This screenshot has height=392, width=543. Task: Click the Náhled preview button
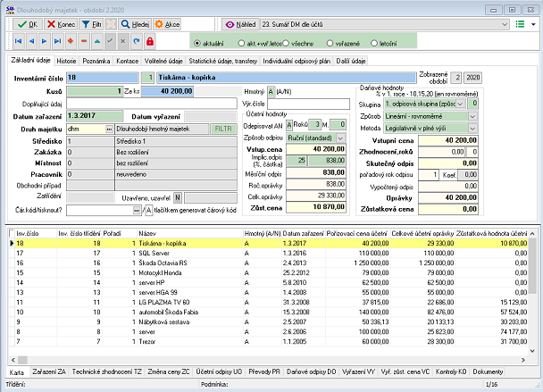click(x=240, y=24)
